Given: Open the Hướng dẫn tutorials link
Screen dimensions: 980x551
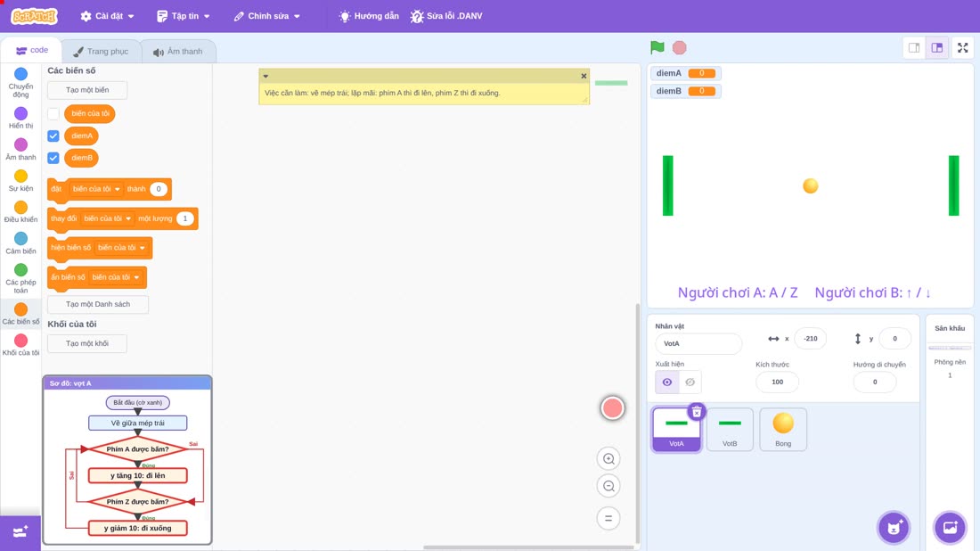Looking at the screenshot, I should (x=369, y=16).
